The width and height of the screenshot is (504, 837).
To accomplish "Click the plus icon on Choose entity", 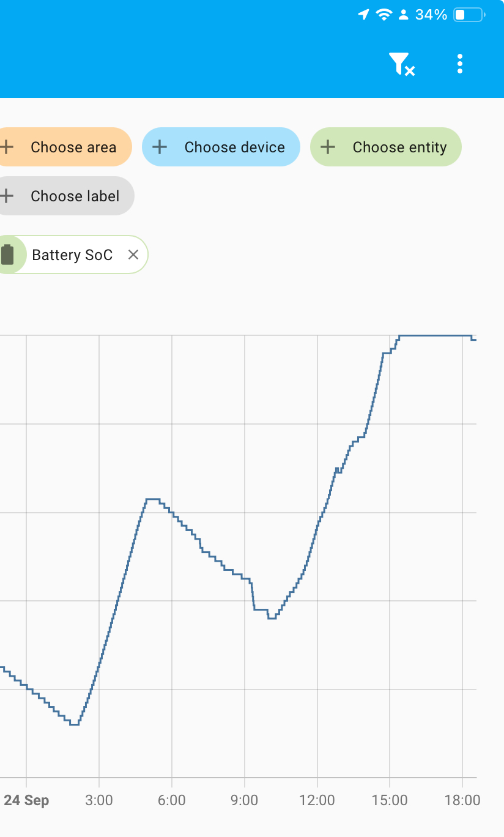I will point(328,147).
